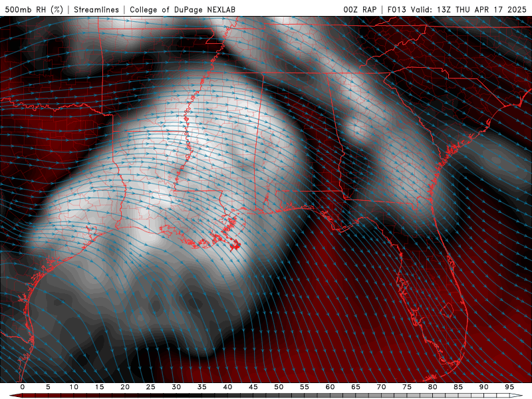
Task: Click the color bar label "30"
Action: [176, 387]
